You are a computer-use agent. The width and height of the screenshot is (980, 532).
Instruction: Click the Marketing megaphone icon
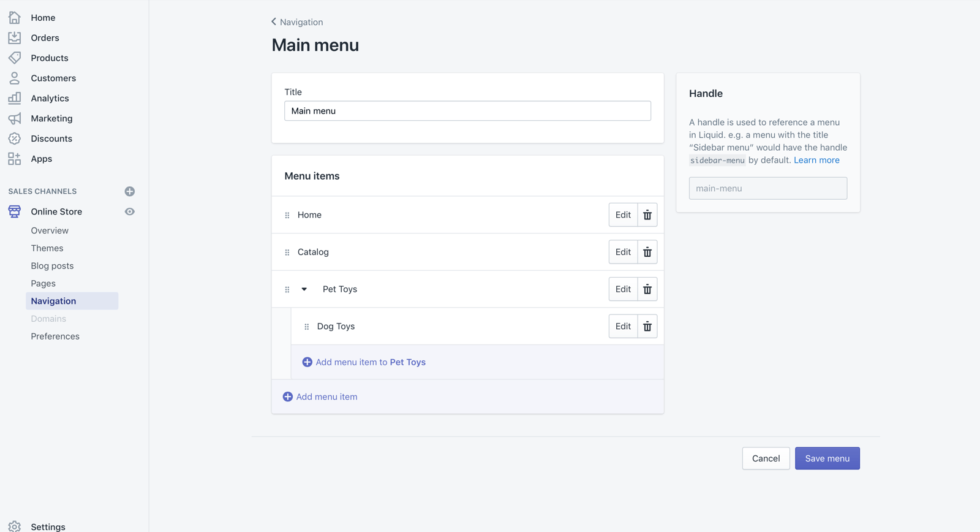click(15, 119)
